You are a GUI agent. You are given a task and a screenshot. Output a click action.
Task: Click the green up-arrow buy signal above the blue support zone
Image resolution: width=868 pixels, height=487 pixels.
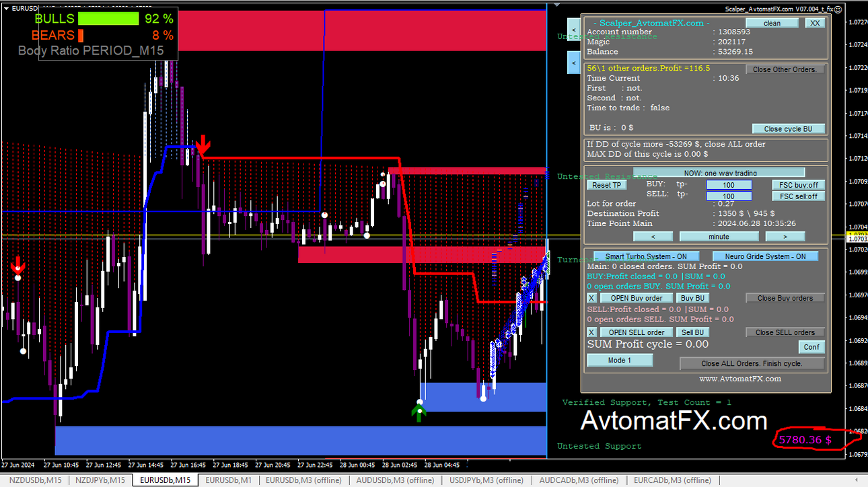[x=419, y=412]
